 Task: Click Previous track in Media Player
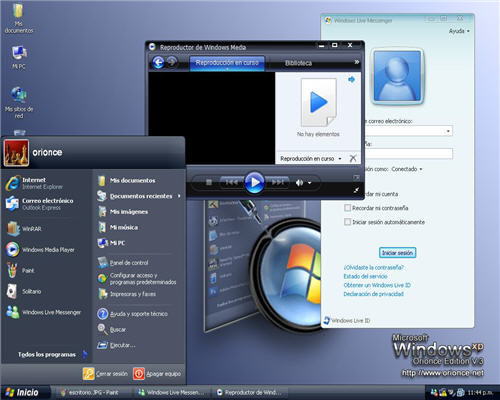(x=232, y=182)
